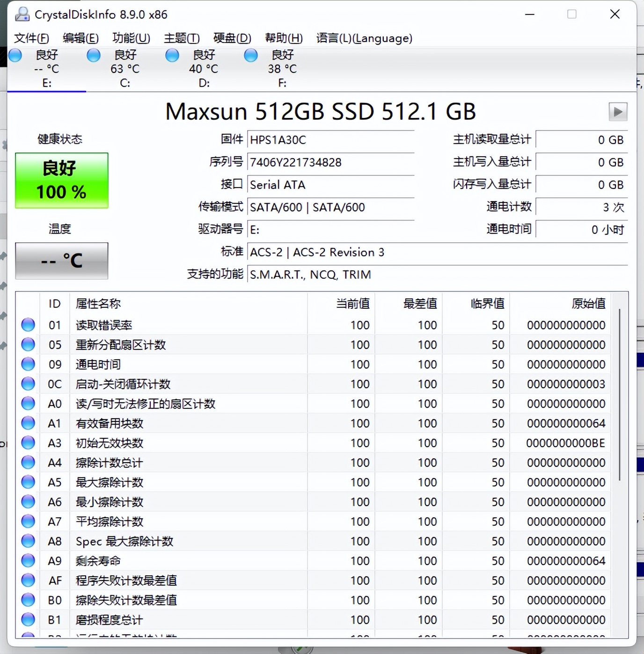Click the status dot beside 剩余寿命
The height and width of the screenshot is (654, 644).
(28, 561)
